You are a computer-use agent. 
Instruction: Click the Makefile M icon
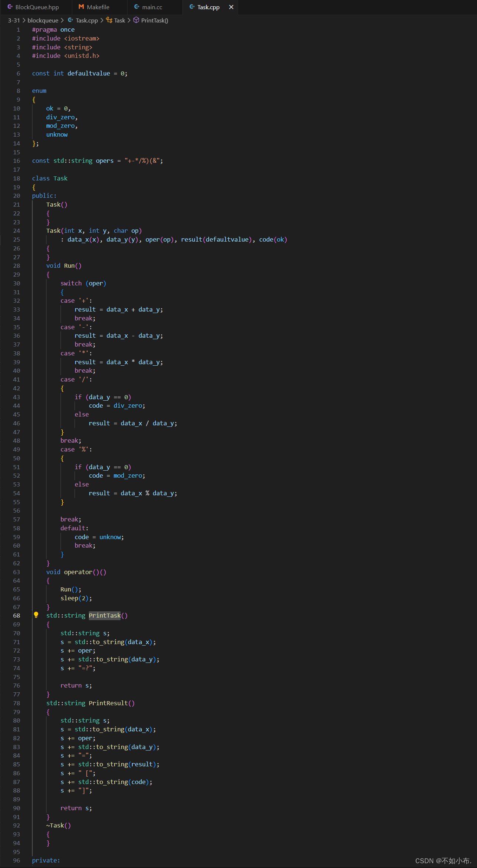pyautogui.click(x=81, y=7)
